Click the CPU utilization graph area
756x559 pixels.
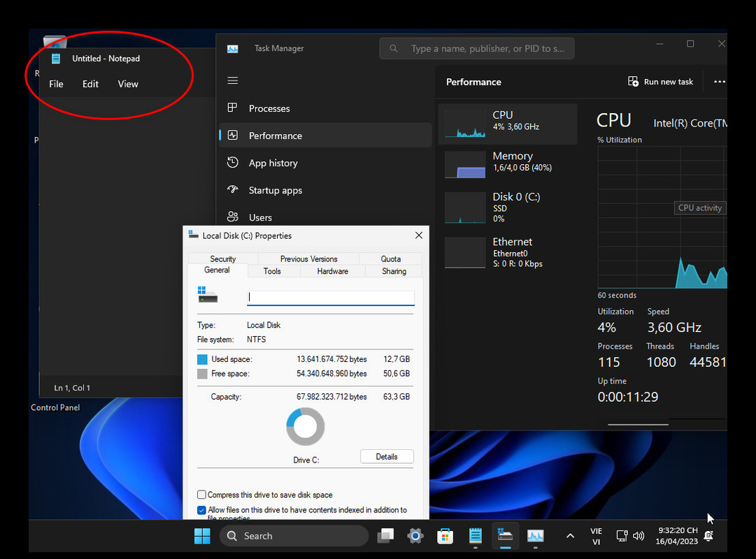point(662,217)
